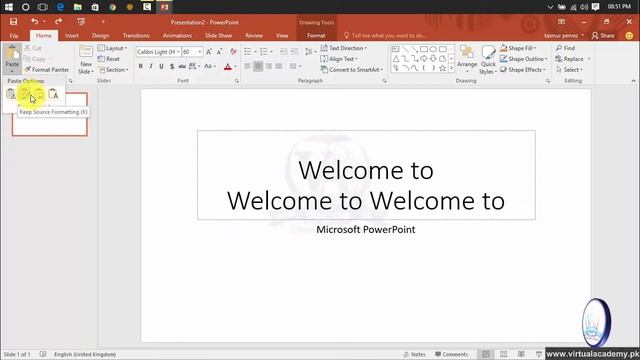Click Find in the Editing group
The width and height of the screenshot is (640, 360).
point(565,48)
